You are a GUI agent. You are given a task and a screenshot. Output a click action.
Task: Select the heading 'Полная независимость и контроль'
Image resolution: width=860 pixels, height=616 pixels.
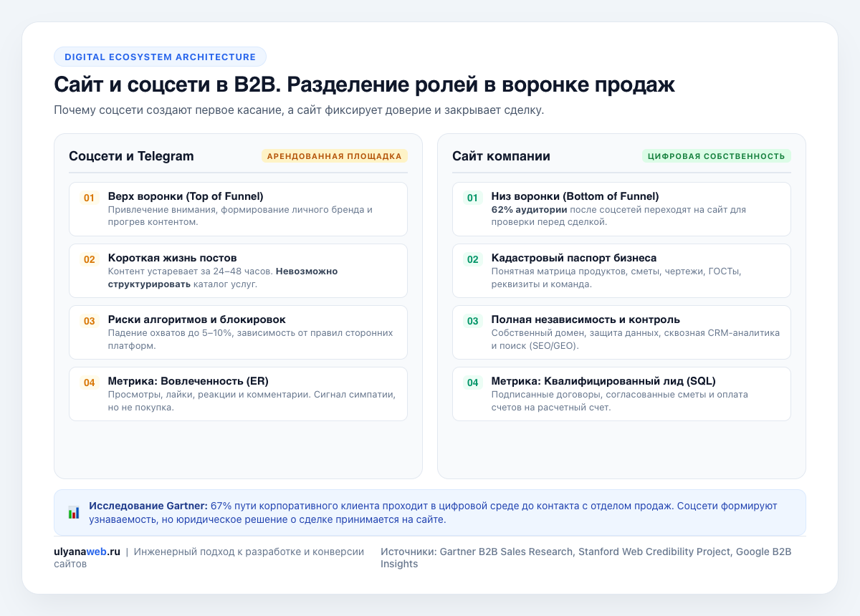point(586,319)
